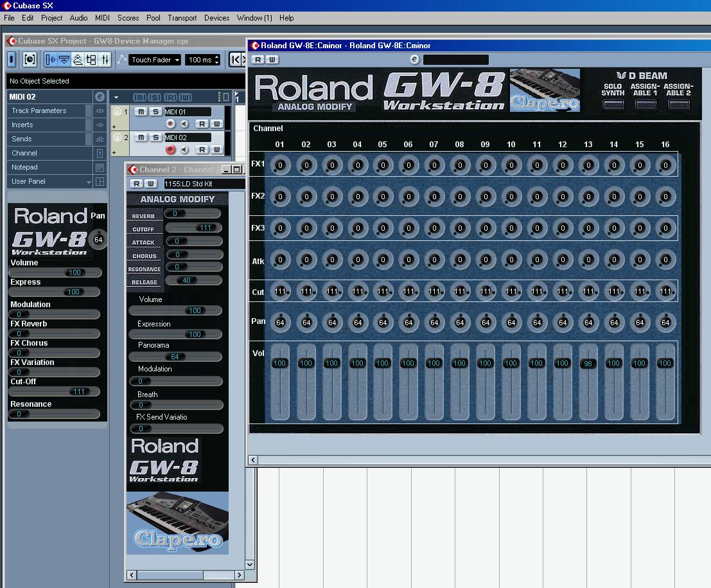Toggle the Show Overview toolbar icon
The width and height of the screenshot is (711, 588).
(78, 59)
